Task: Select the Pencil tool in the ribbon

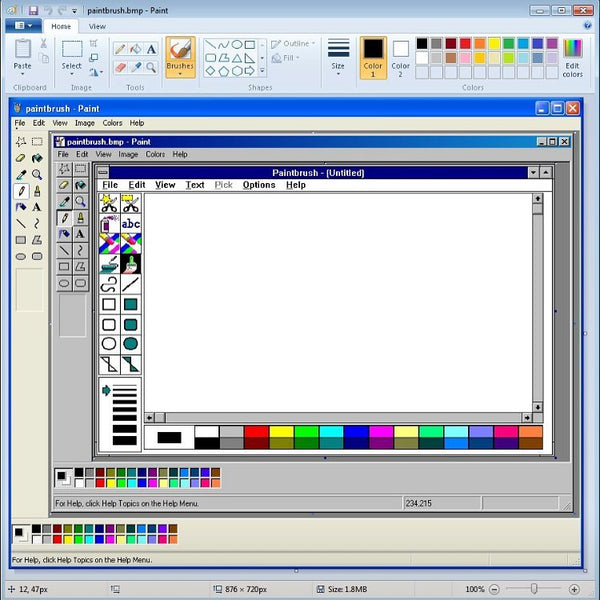Action: pos(120,49)
